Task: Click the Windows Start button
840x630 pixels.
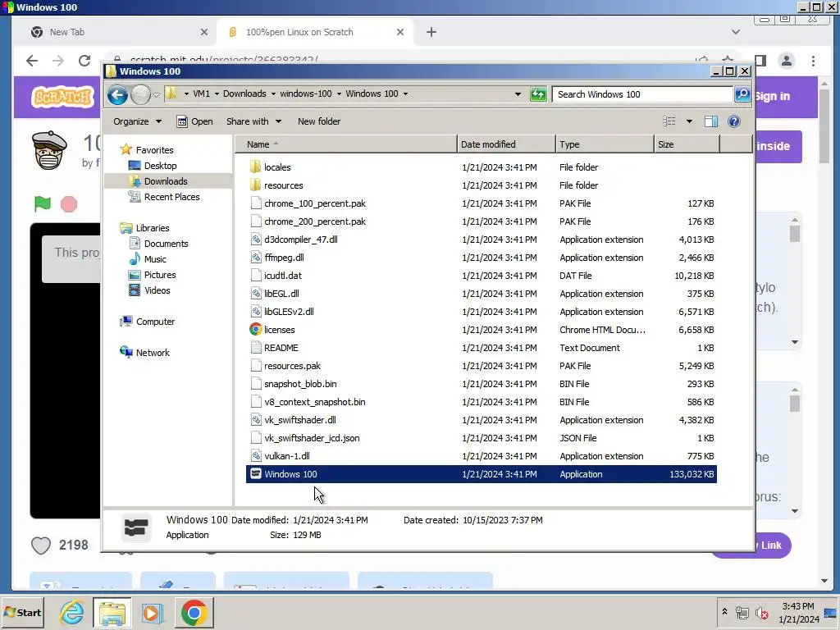Action: [x=22, y=613]
